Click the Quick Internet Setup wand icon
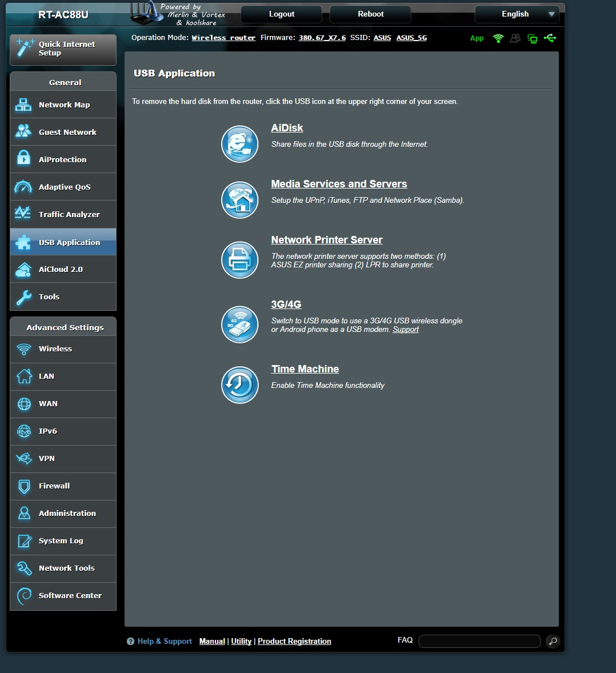Image resolution: width=616 pixels, height=673 pixels. point(25,47)
